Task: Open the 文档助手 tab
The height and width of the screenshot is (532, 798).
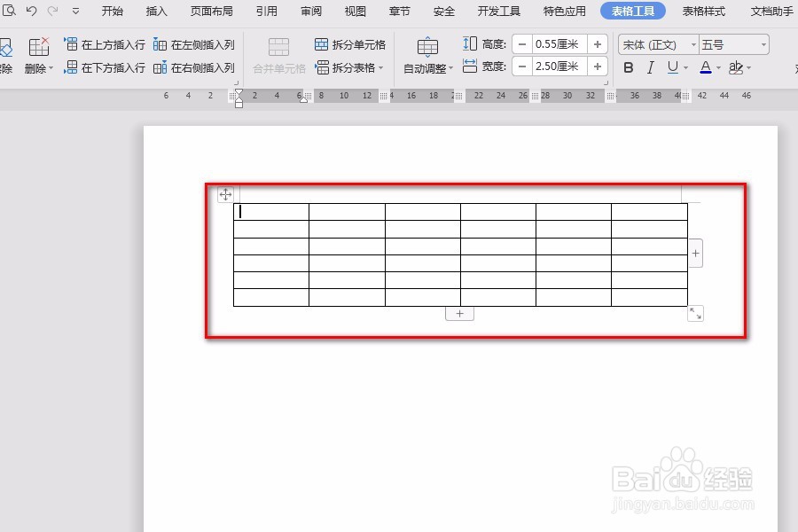Action: [772, 12]
